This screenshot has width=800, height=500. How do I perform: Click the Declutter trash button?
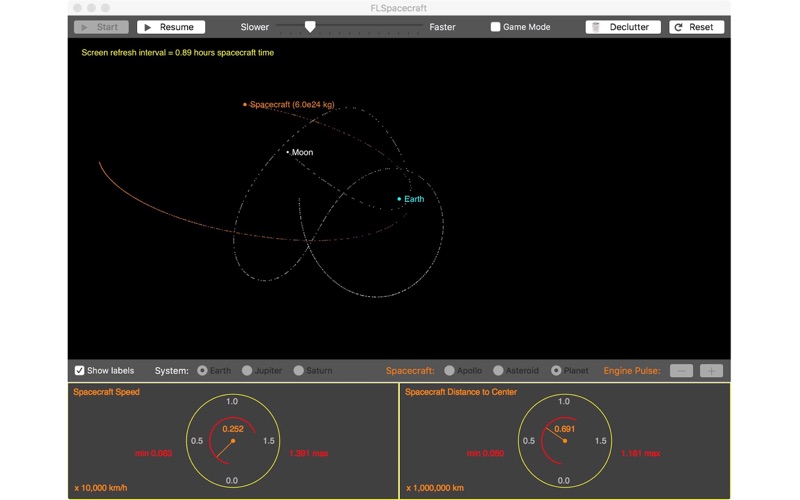(622, 27)
